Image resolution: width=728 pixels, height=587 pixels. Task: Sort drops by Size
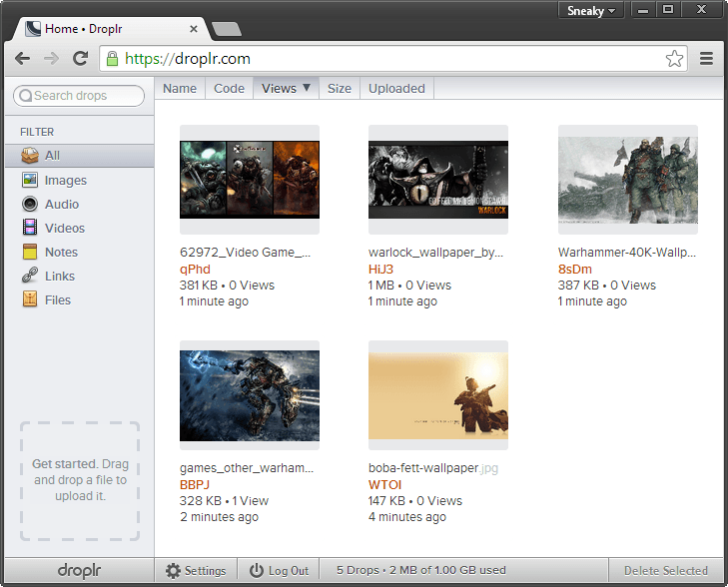coord(340,88)
